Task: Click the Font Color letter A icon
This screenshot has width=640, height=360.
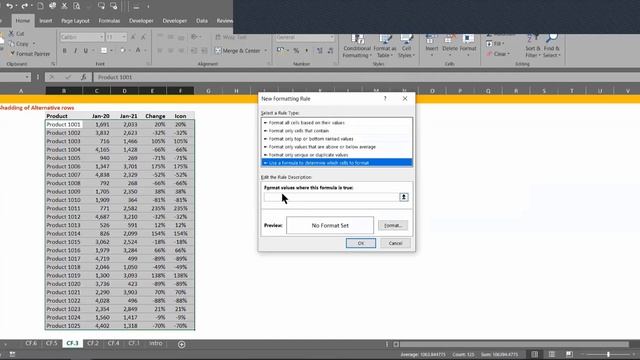Action: pos(138,51)
